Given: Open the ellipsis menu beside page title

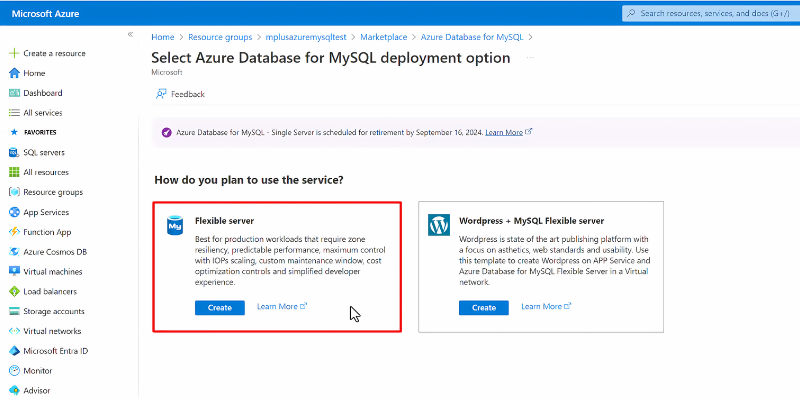Looking at the screenshot, I should 530,58.
